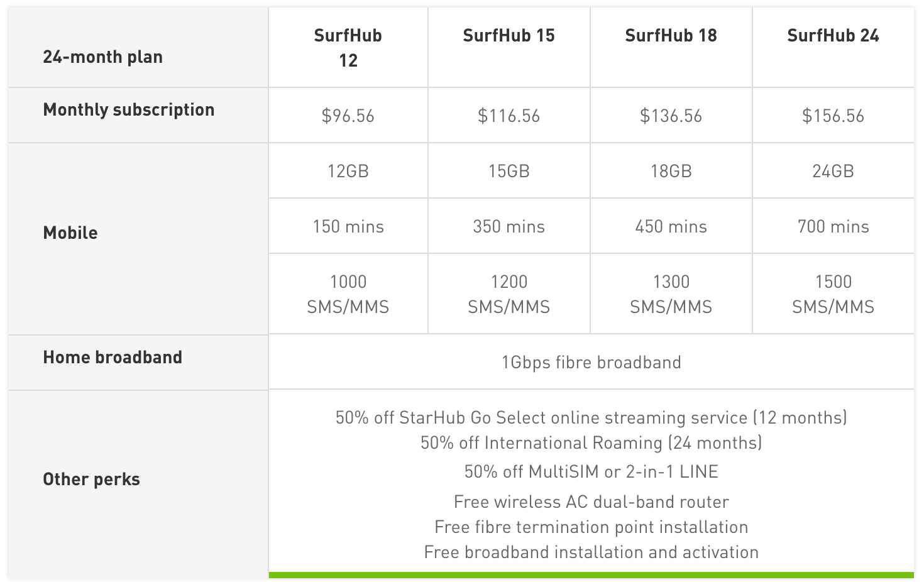Click the StarHub Go Select streaming perk
This screenshot has width=924, height=582.
point(591,417)
